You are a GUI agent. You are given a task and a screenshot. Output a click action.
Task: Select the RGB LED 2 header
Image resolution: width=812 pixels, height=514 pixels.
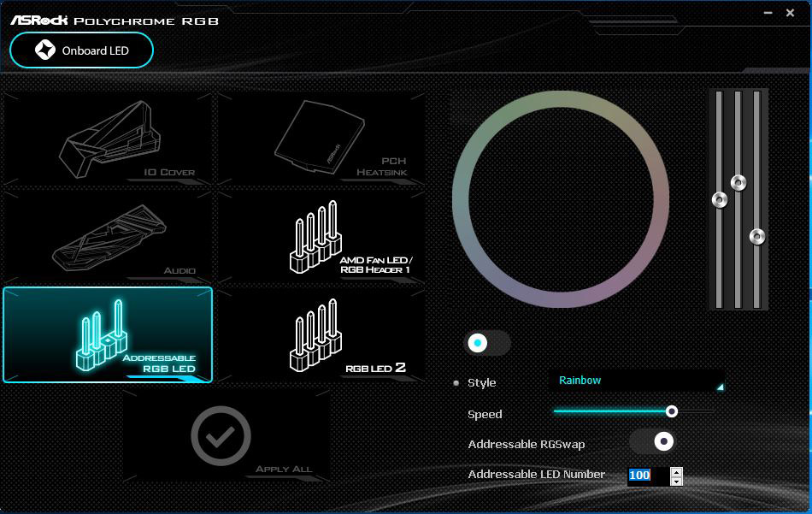(x=321, y=334)
